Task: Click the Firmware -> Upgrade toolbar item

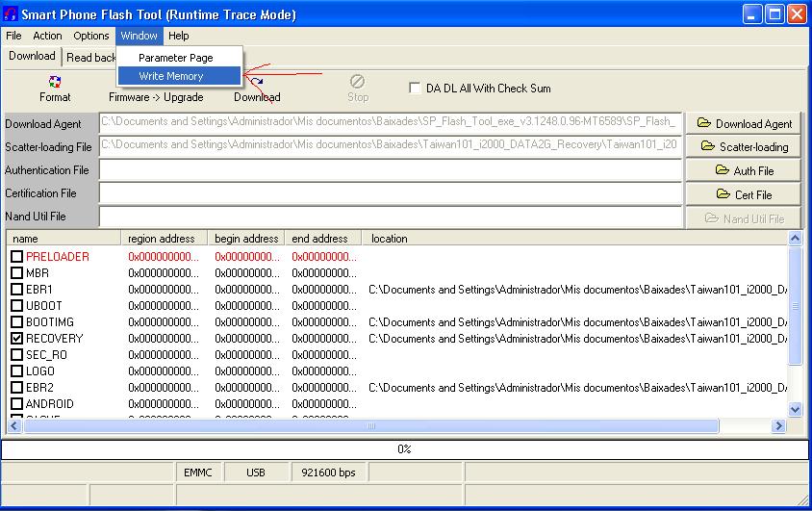Action: pyautogui.click(x=156, y=97)
